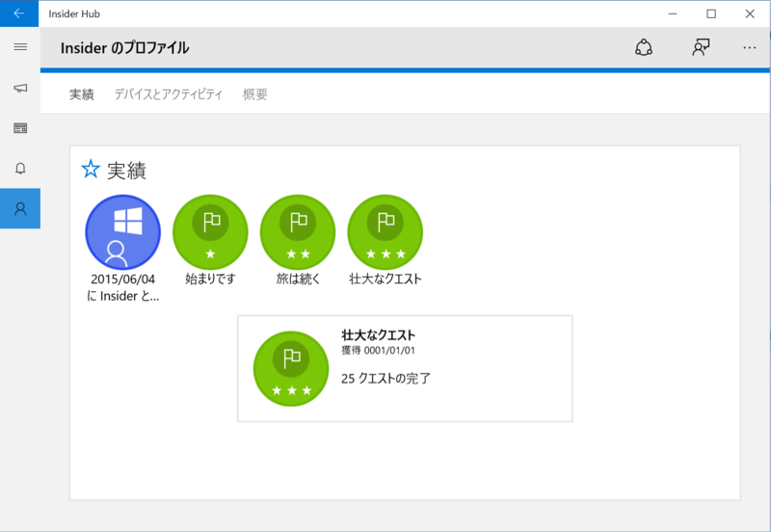Open the alerts bell sidebar icon

point(20,169)
